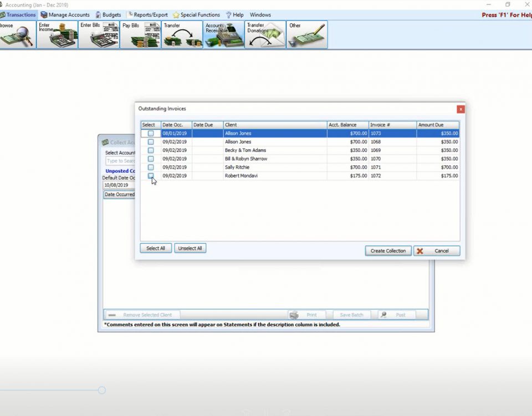532x416 pixels.
Task: Click the Transfer Donations toolbar icon
Action: tap(265, 35)
